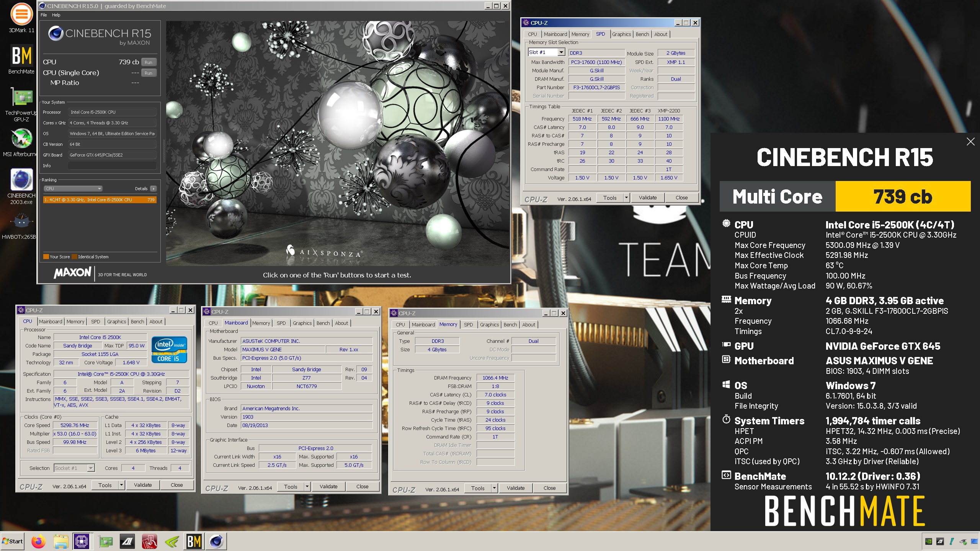Click the NVIDIA logo taskbar icon
The width and height of the screenshot is (980, 551).
click(x=172, y=541)
